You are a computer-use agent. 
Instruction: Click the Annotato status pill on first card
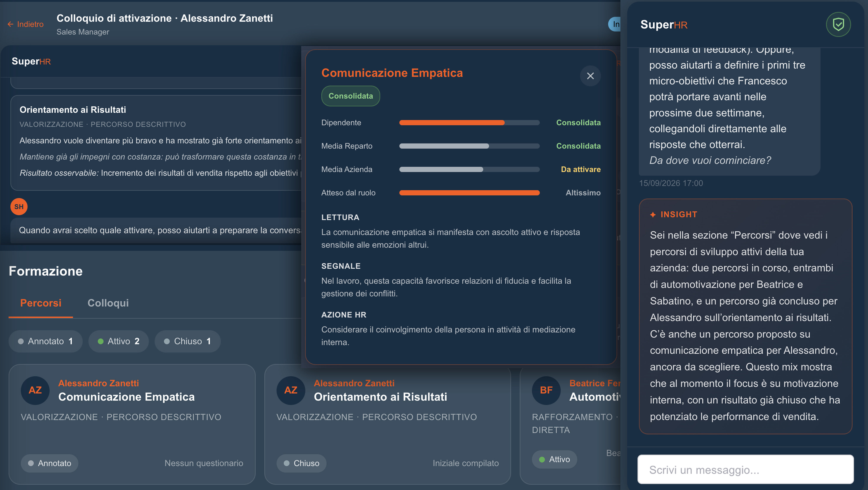[49, 463]
